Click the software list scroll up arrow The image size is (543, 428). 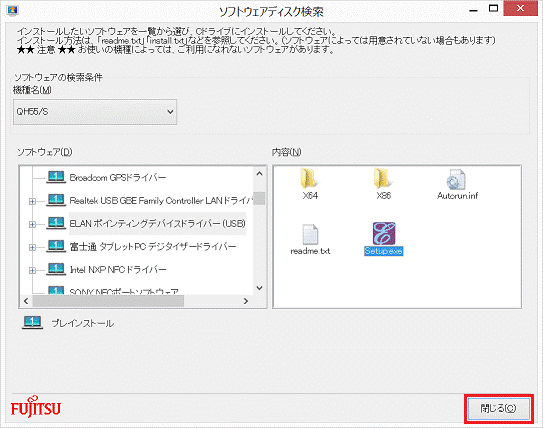(260, 174)
